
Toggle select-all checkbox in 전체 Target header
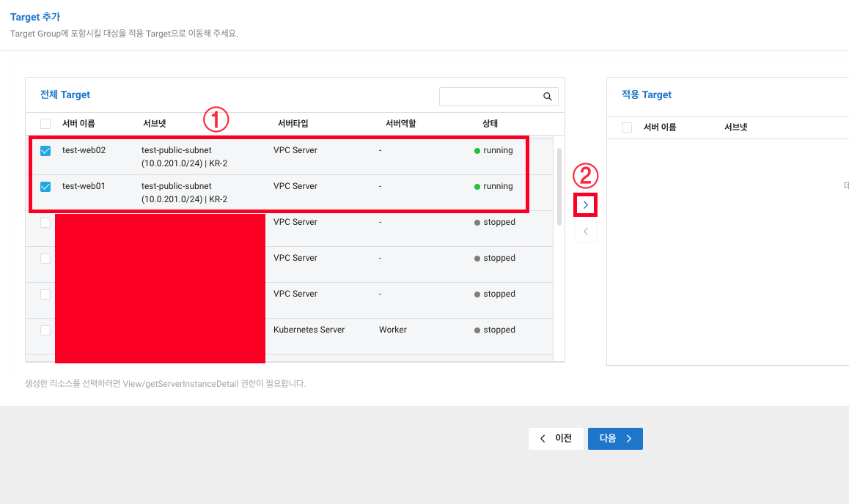[x=45, y=124]
